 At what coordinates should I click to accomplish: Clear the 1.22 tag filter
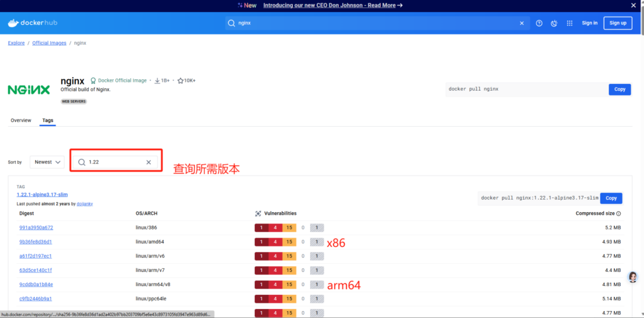click(149, 162)
